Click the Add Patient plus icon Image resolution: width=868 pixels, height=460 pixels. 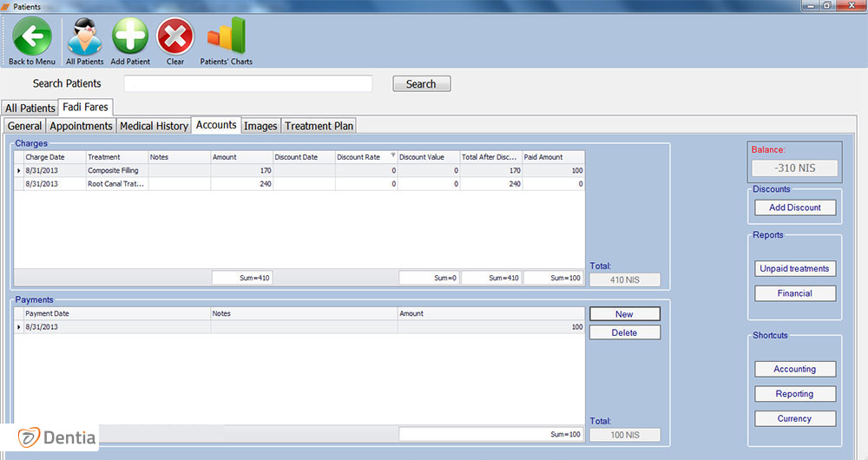[130, 36]
